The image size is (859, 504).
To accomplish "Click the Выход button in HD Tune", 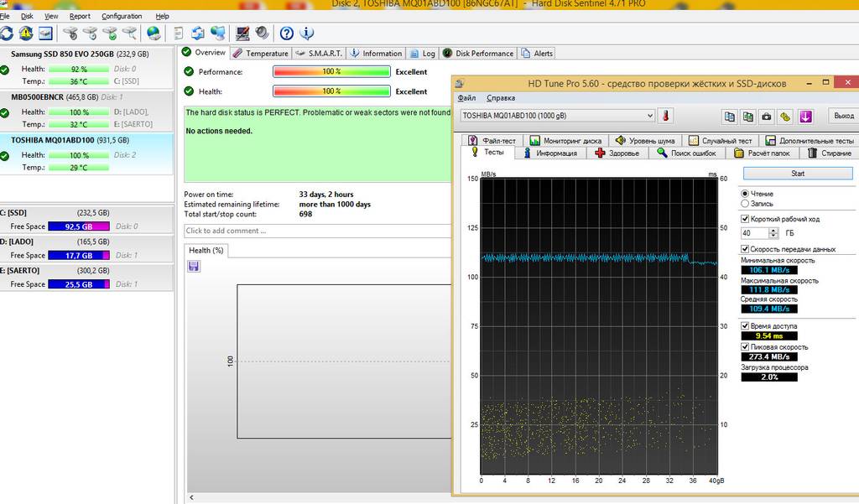I will pyautogui.click(x=843, y=116).
